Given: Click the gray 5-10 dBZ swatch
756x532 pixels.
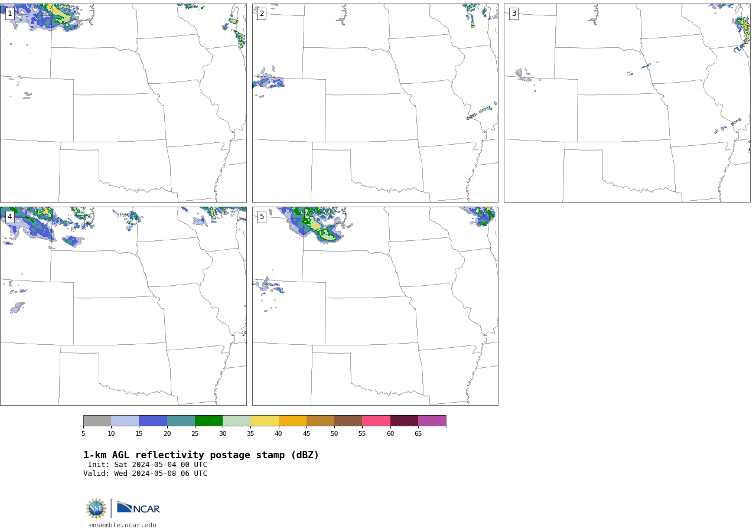Looking at the screenshot, I should click(x=97, y=420).
